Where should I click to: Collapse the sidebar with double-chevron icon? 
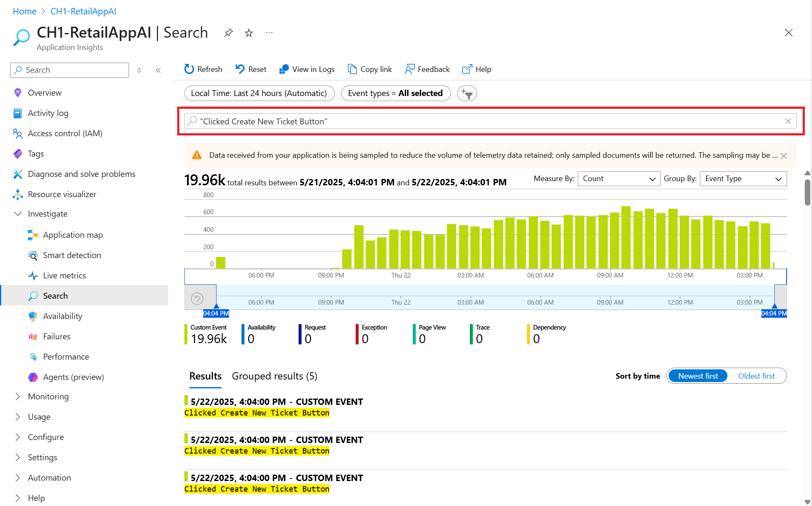click(x=158, y=70)
